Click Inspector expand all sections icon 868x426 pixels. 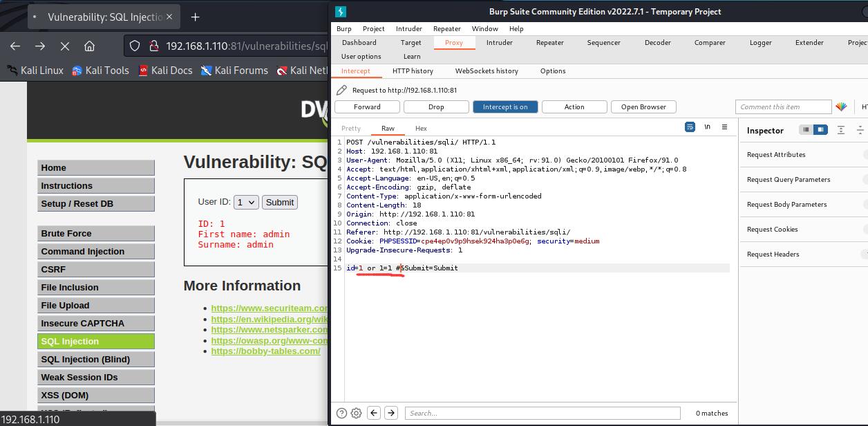click(841, 130)
